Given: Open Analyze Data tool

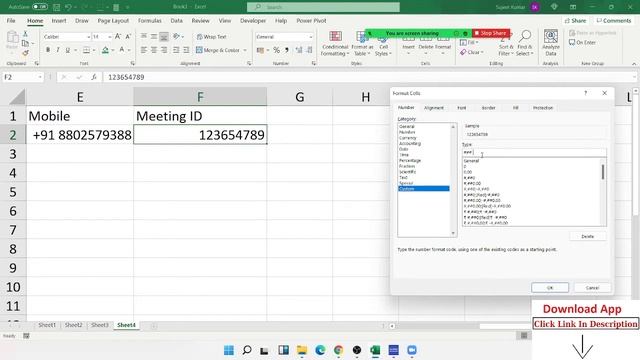Looking at the screenshot, I should (551, 43).
